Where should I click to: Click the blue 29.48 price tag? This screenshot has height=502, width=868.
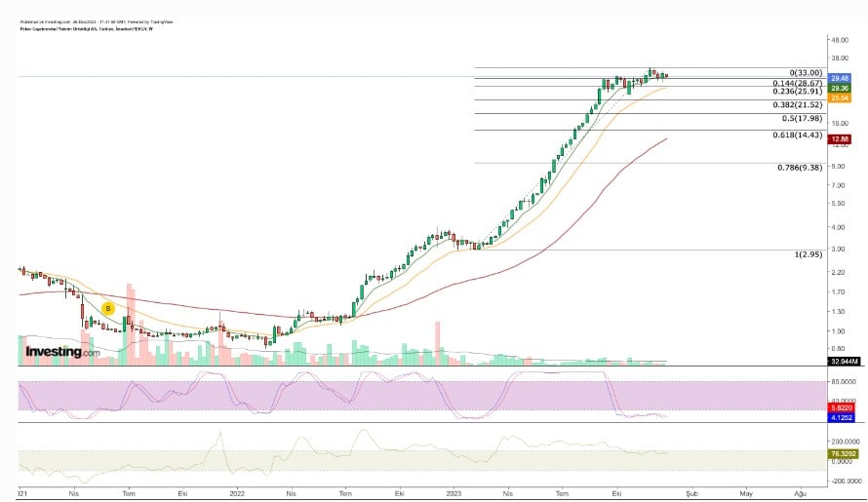click(x=839, y=78)
